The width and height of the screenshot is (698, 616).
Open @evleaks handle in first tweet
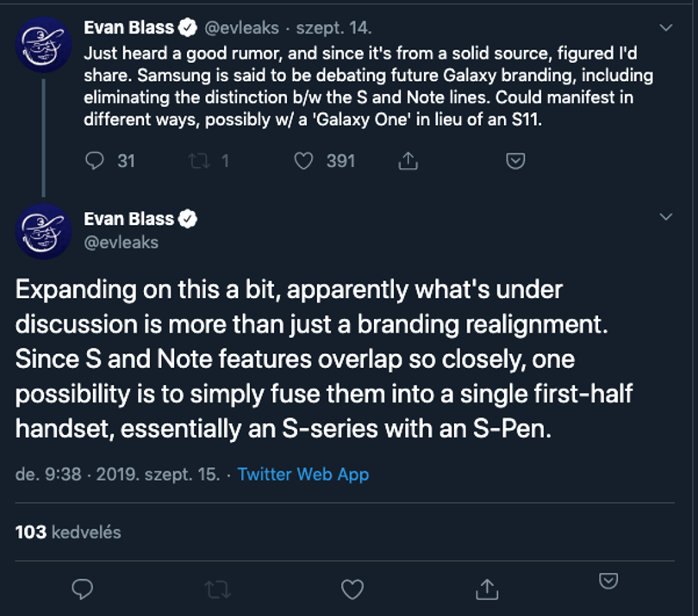[242, 28]
